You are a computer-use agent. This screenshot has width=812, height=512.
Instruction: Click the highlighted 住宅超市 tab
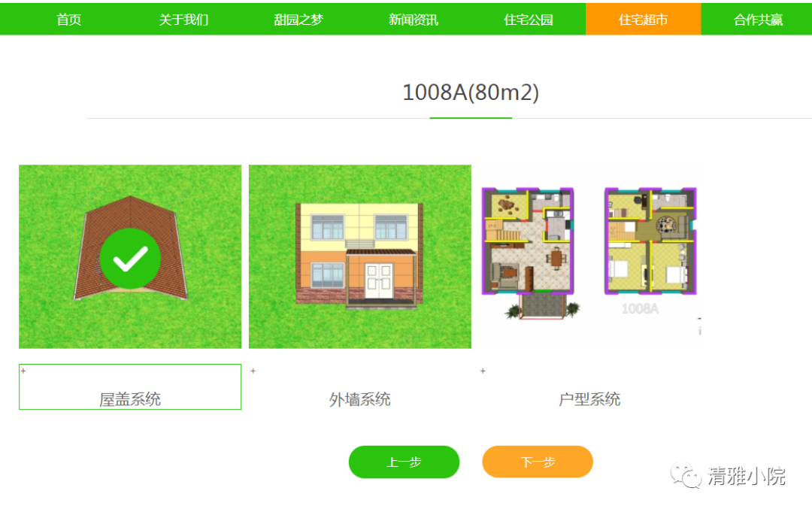643,20
